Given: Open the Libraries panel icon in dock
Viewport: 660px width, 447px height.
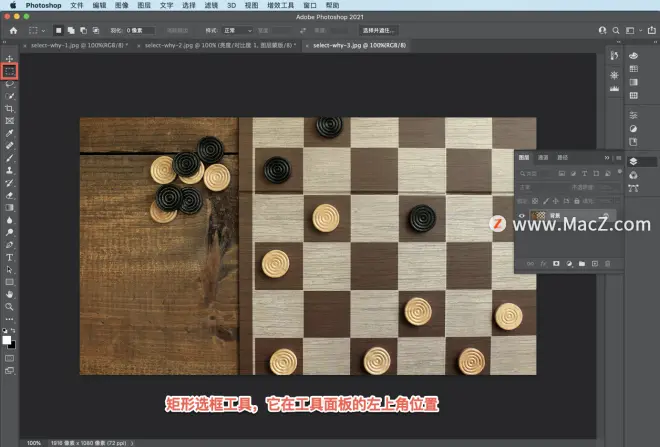Looking at the screenshot, I should pyautogui.click(x=633, y=142).
